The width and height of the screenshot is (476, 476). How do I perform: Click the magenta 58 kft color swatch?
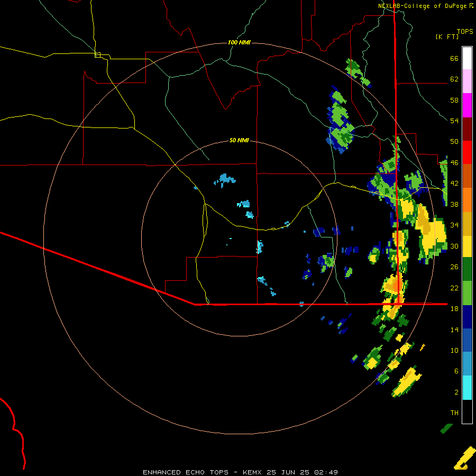pyautogui.click(x=467, y=105)
